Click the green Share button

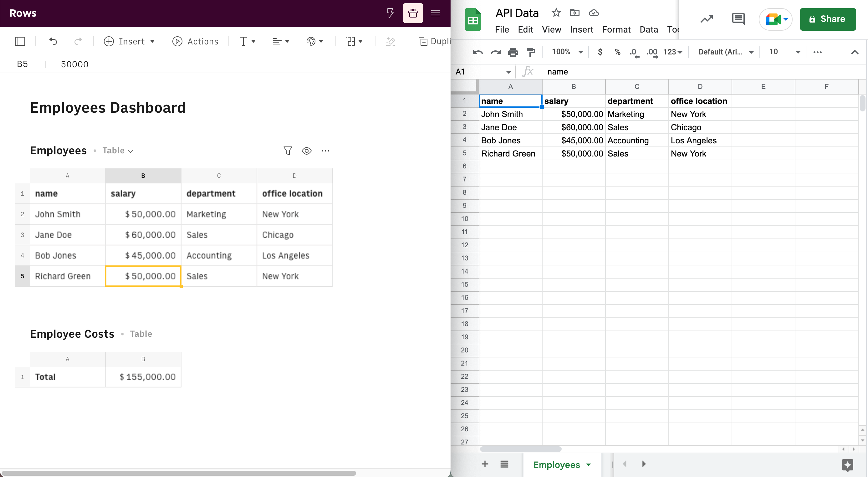coord(828,19)
